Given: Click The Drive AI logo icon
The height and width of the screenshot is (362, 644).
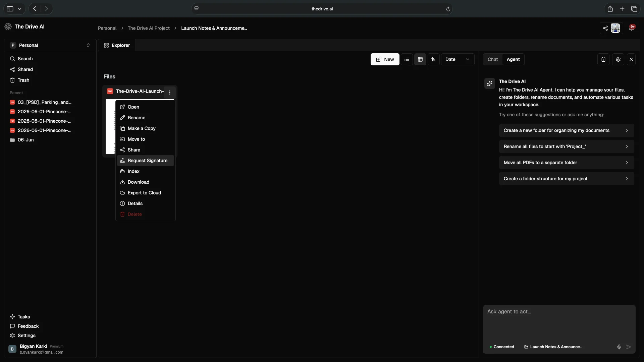Looking at the screenshot, I should click(8, 27).
